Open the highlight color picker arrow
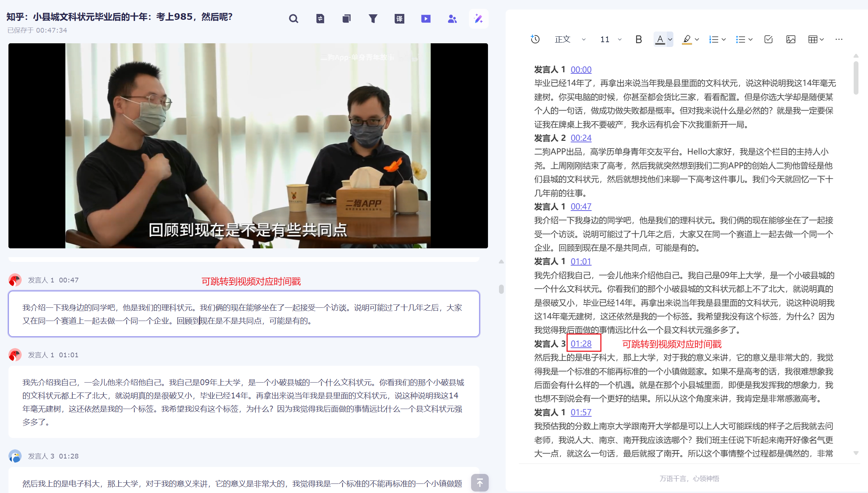Screen dimensions: 868x493 point(697,39)
